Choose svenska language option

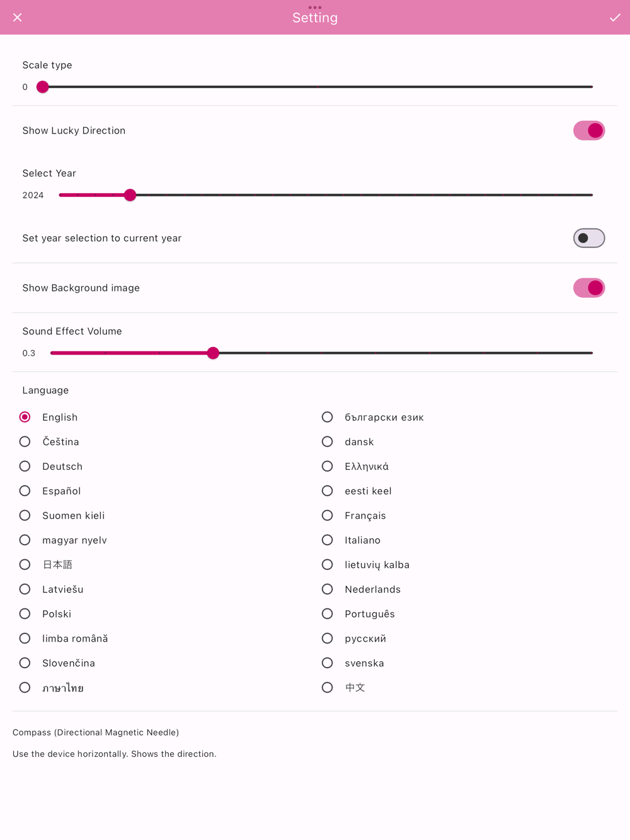[x=327, y=662]
